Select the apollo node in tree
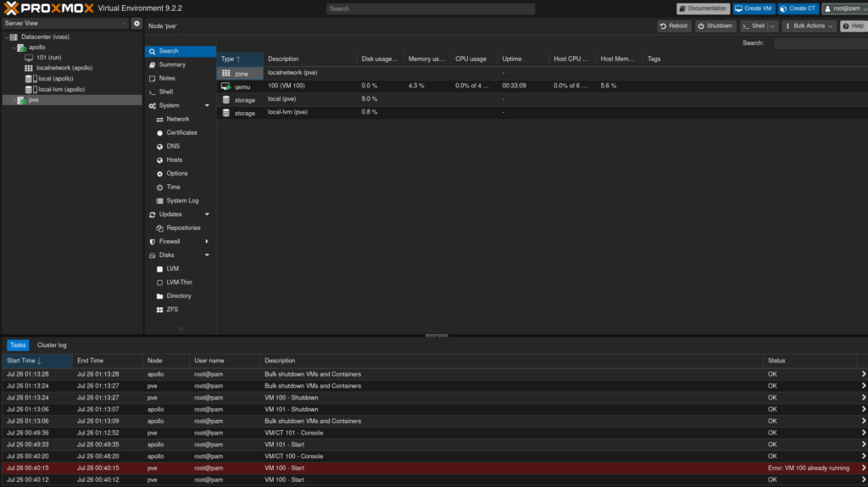The height and width of the screenshot is (487, 868). click(37, 48)
